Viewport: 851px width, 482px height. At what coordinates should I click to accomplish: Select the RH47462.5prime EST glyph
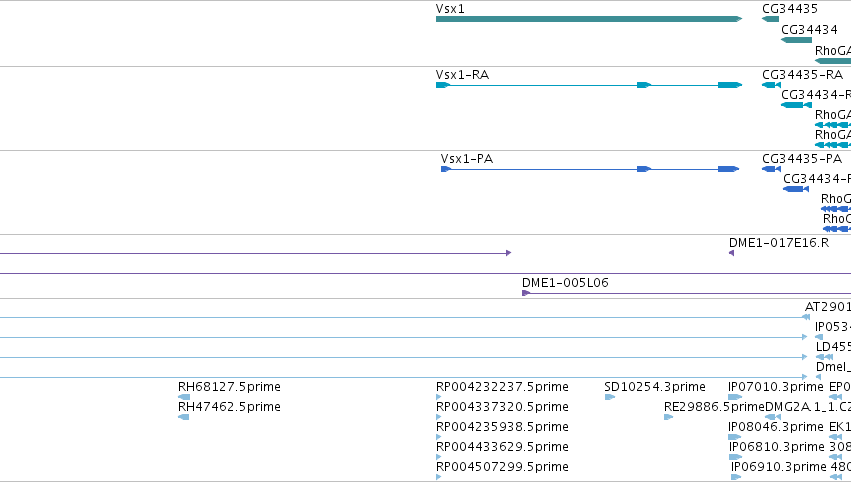(x=183, y=417)
